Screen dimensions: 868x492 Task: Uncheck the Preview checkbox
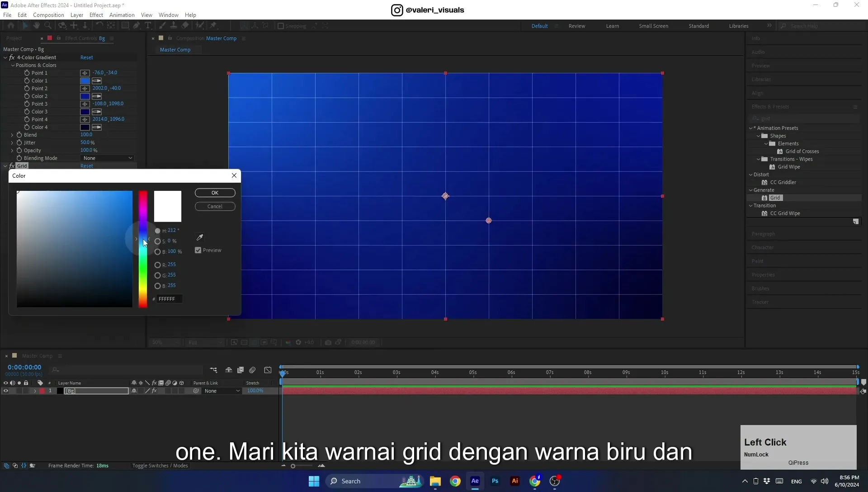[198, 250]
